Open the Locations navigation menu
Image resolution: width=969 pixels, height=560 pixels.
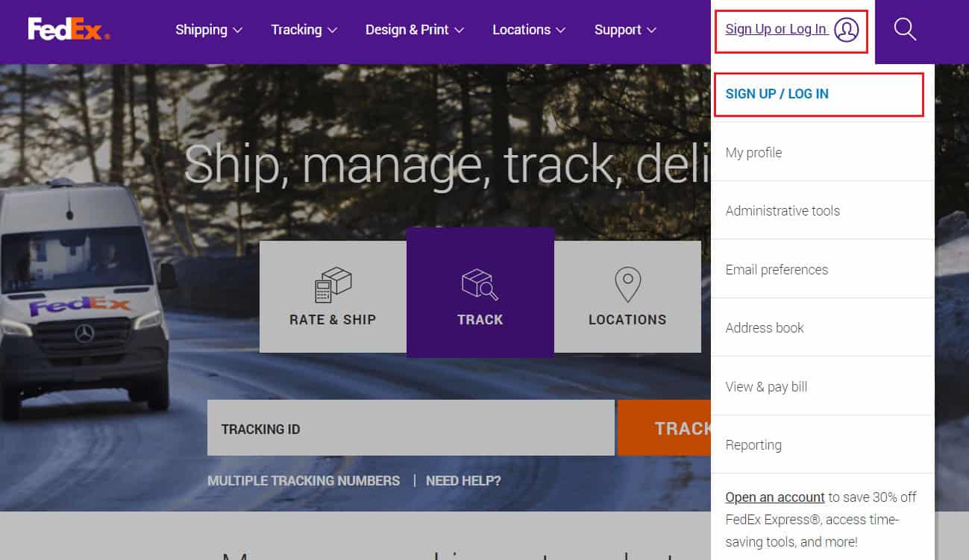pos(529,30)
